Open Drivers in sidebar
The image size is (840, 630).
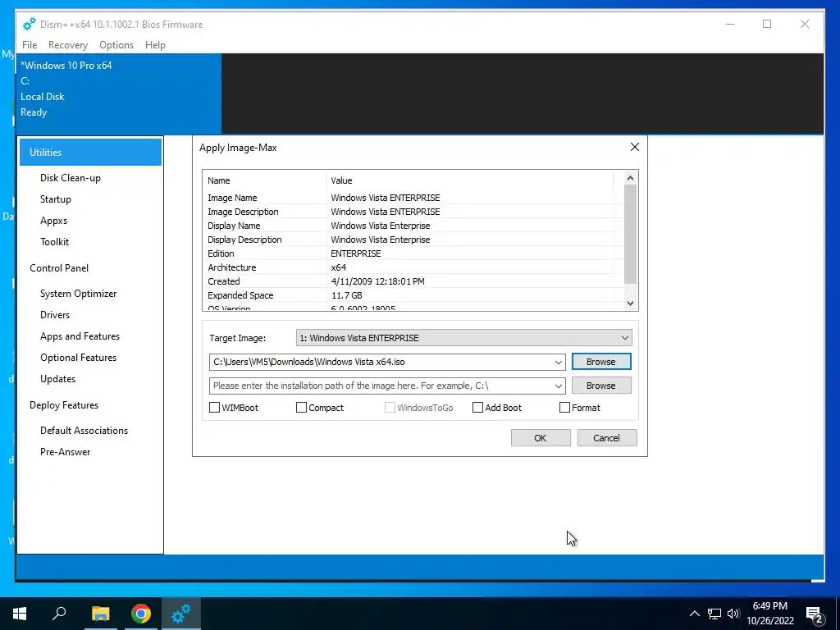[x=55, y=315]
